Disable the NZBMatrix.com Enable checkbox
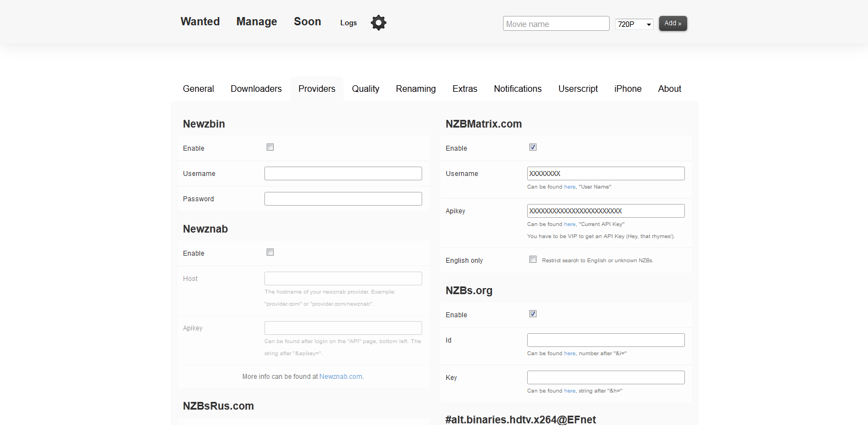This screenshot has height=436, width=868. coord(533,147)
